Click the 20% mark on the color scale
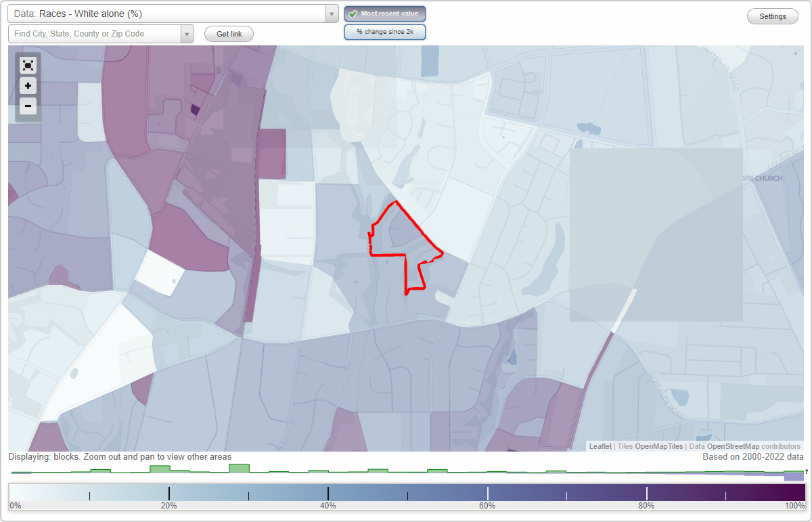 point(168,494)
